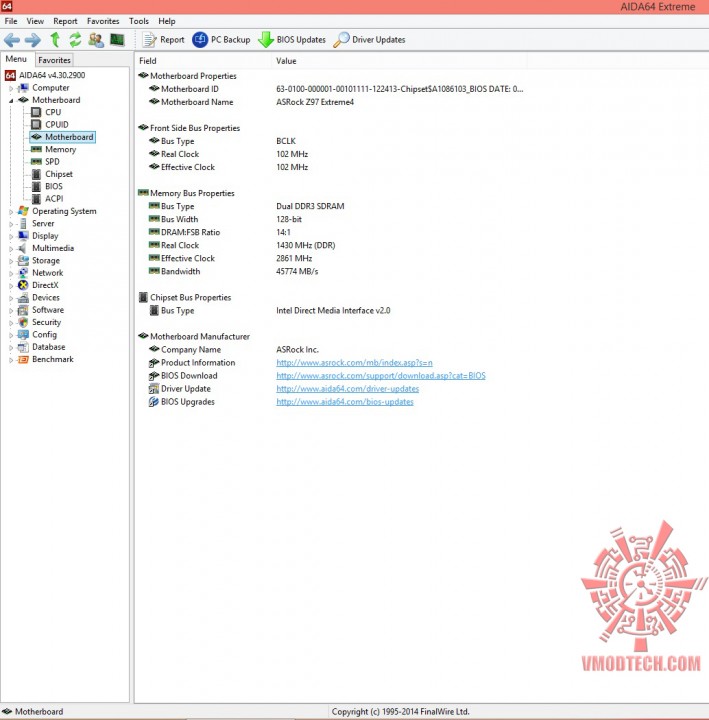Expand the Computer tree node
The width and height of the screenshot is (709, 720).
[11, 88]
